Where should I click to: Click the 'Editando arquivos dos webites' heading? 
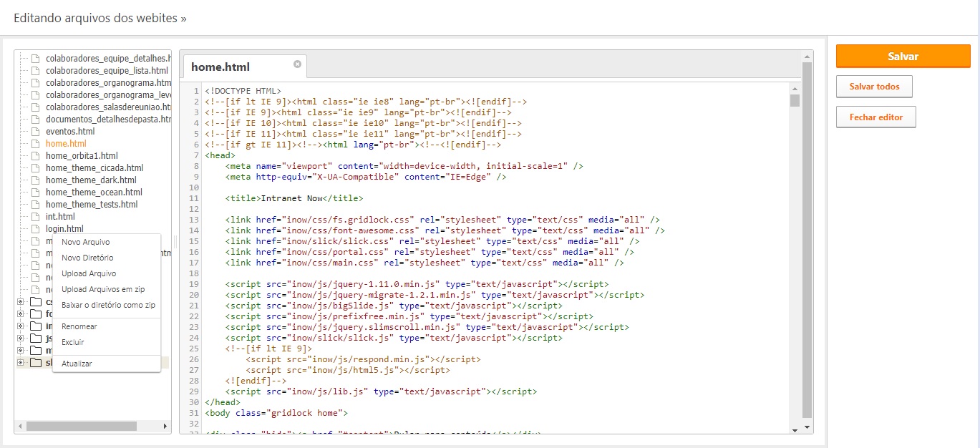(100, 17)
